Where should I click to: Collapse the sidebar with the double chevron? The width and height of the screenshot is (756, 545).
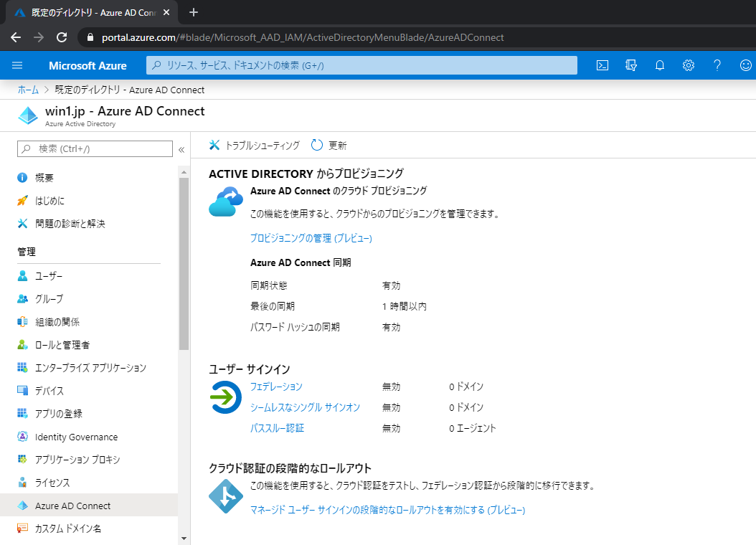coord(181,149)
